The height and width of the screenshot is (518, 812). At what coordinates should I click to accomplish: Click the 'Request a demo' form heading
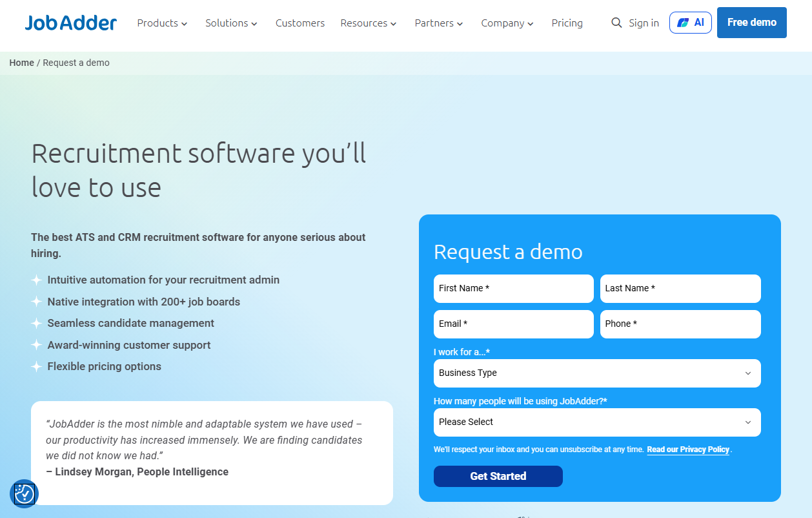tap(508, 251)
